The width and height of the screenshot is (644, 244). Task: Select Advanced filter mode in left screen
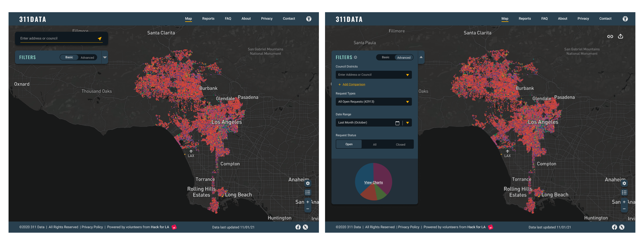87,58
